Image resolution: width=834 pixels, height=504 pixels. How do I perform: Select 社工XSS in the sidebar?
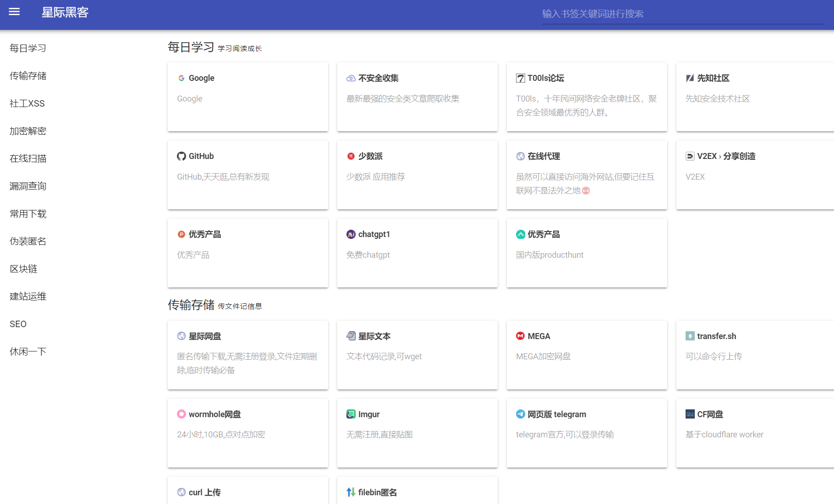tap(27, 103)
